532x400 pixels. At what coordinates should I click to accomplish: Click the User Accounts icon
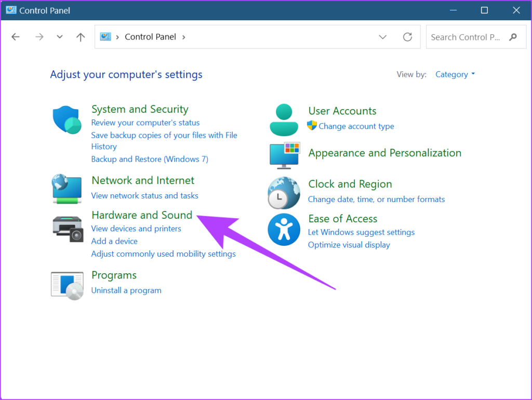(284, 119)
